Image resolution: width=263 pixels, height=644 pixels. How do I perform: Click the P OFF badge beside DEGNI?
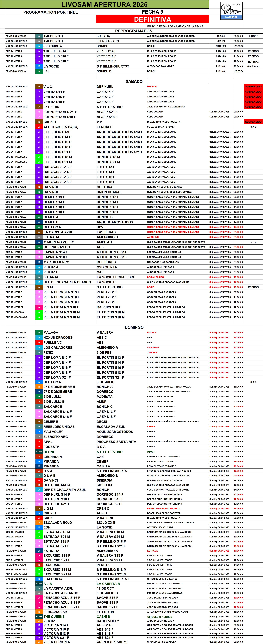coord(39,452)
